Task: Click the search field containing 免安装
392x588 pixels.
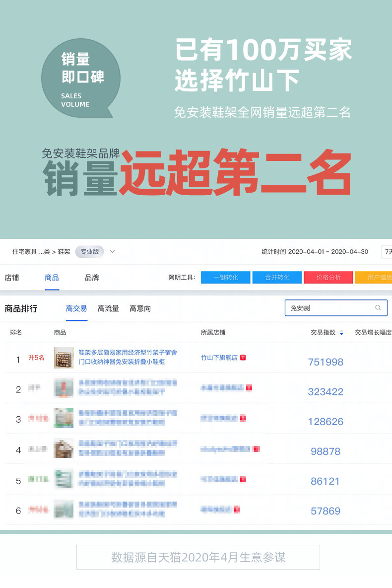Action: click(x=336, y=308)
